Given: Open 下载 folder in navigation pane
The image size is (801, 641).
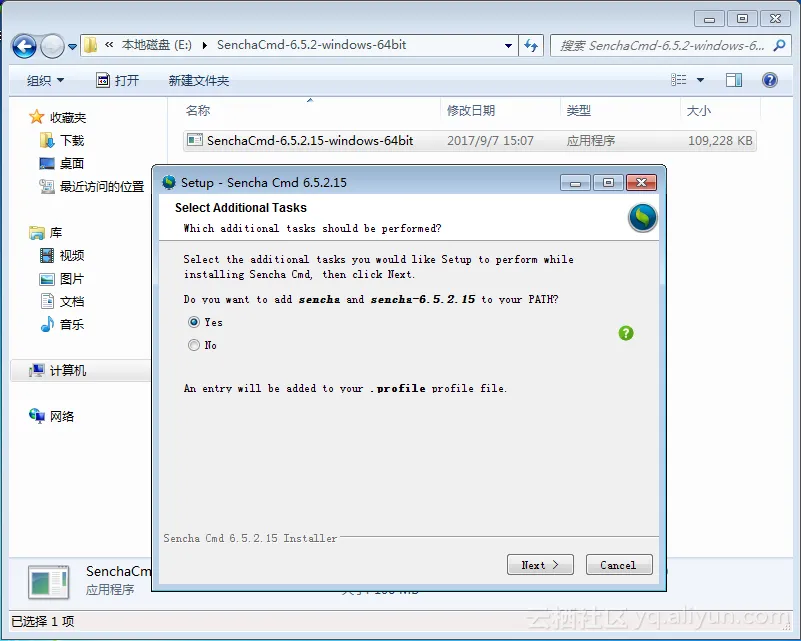Looking at the screenshot, I should point(62,140).
